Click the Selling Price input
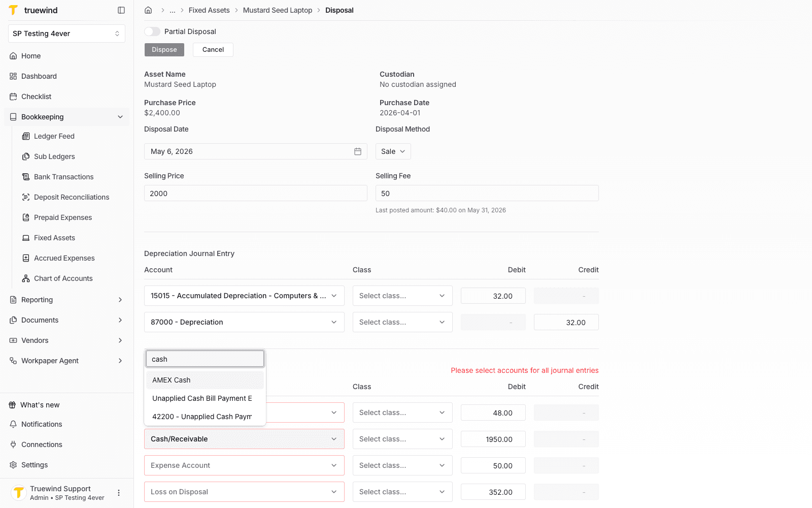Image resolution: width=812 pixels, height=508 pixels. 256,193
